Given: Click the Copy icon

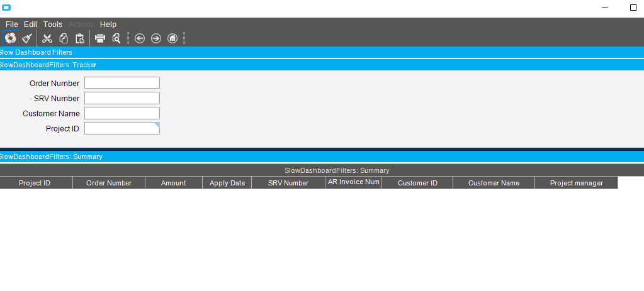Looking at the screenshot, I should [64, 38].
